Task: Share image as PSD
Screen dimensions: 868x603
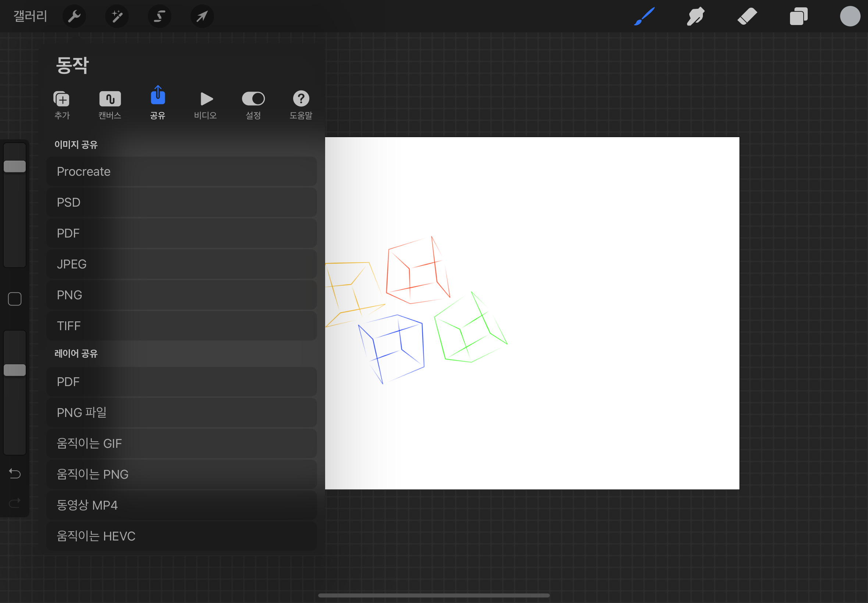Action: tap(181, 203)
